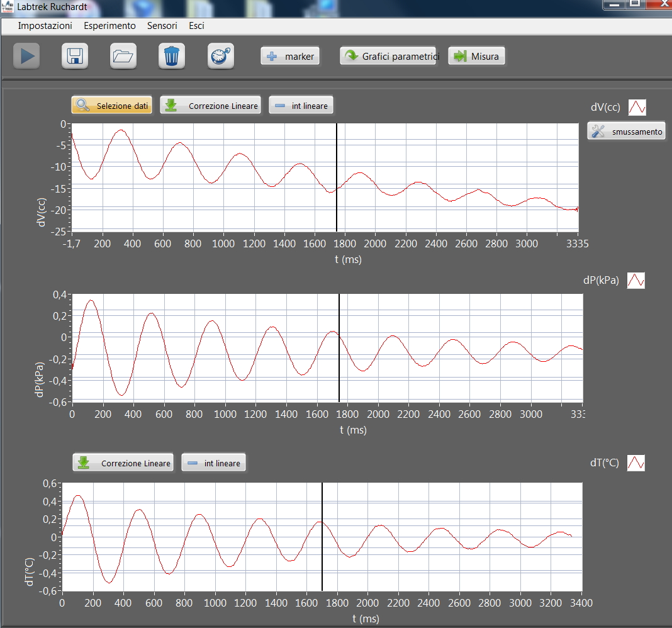The height and width of the screenshot is (628, 672).
Task: Click the dV(cc) red line legend swatch
Action: (637, 108)
